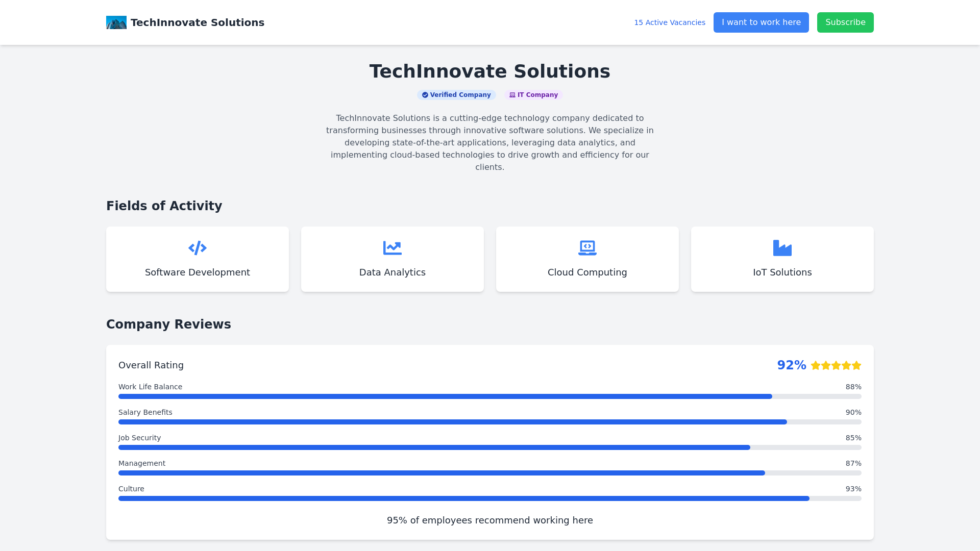The width and height of the screenshot is (980, 551).
Task: Click the Culture progress bar
Action: pyautogui.click(x=490, y=498)
